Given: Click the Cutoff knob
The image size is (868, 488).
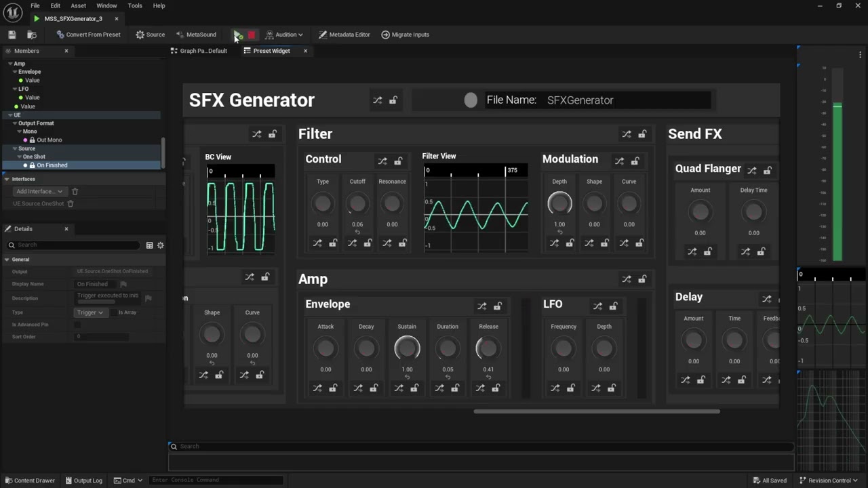Looking at the screenshot, I should (x=357, y=203).
